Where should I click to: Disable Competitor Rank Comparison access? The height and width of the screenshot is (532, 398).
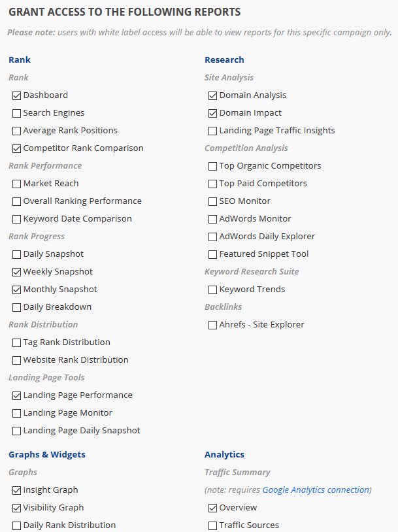(17, 148)
